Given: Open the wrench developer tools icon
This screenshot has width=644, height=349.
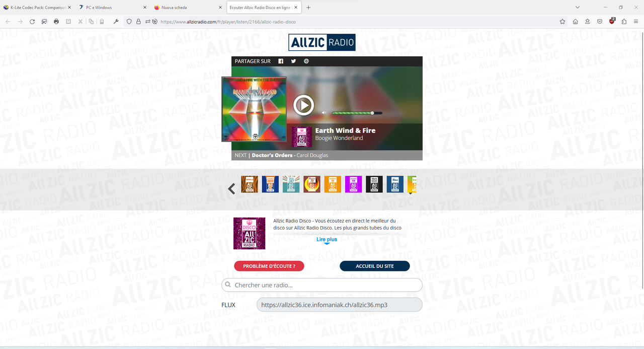Looking at the screenshot, I should [x=116, y=22].
